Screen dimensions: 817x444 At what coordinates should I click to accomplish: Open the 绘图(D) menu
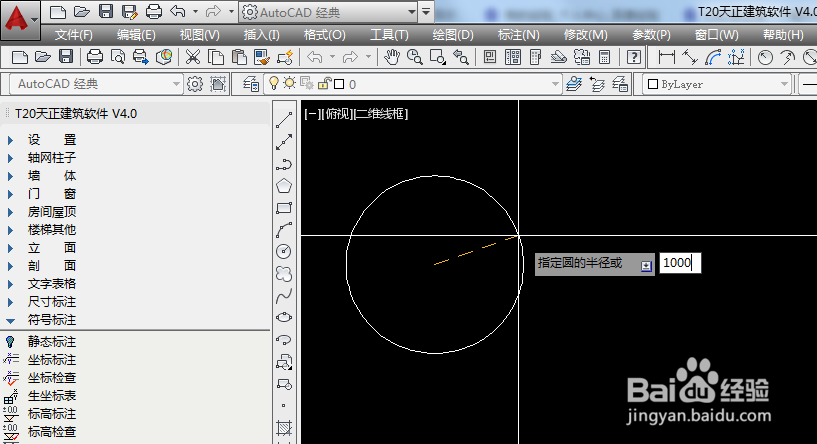click(x=453, y=35)
